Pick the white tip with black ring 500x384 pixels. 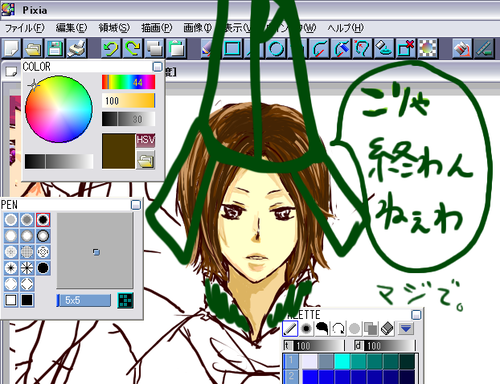point(43,236)
